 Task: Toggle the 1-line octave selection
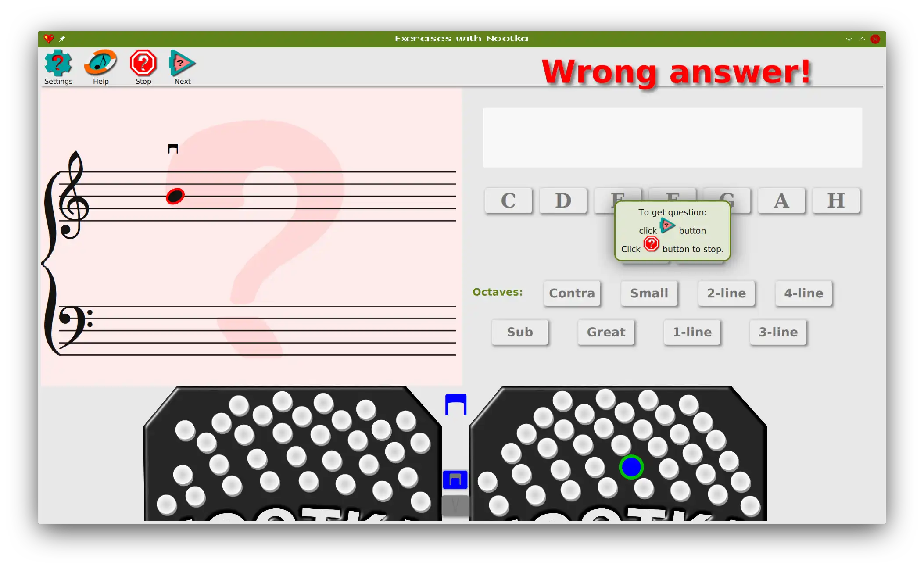(691, 331)
